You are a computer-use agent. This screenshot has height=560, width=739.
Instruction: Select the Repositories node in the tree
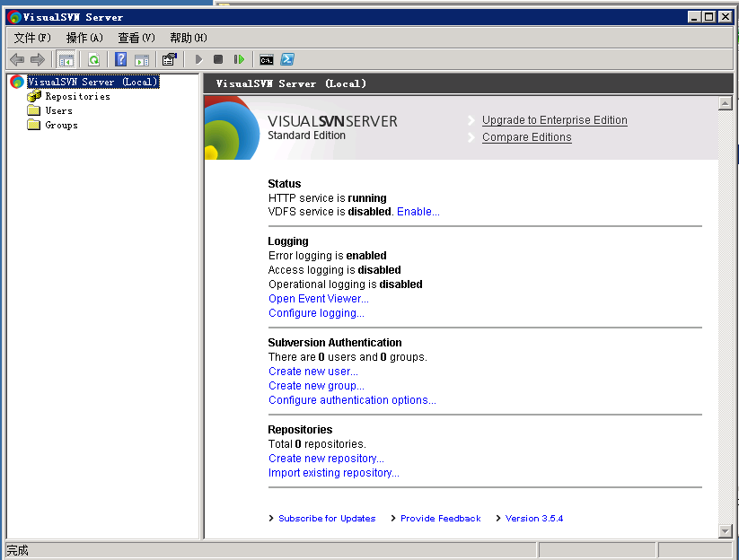[77, 97]
